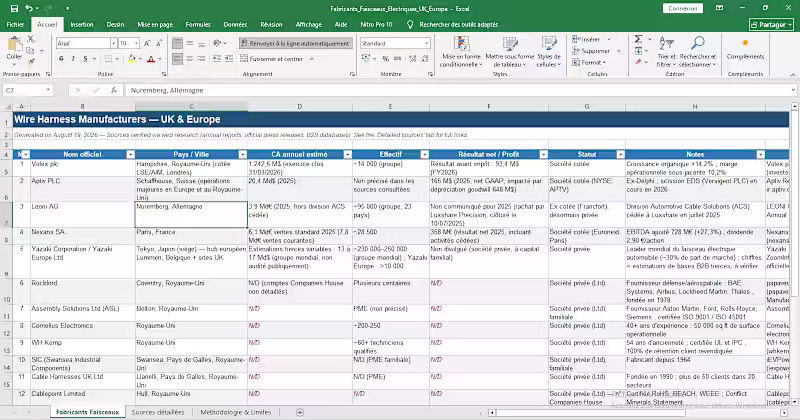The height and width of the screenshot is (420, 800).
Task: Open the font size dropdown
Action: click(136, 43)
